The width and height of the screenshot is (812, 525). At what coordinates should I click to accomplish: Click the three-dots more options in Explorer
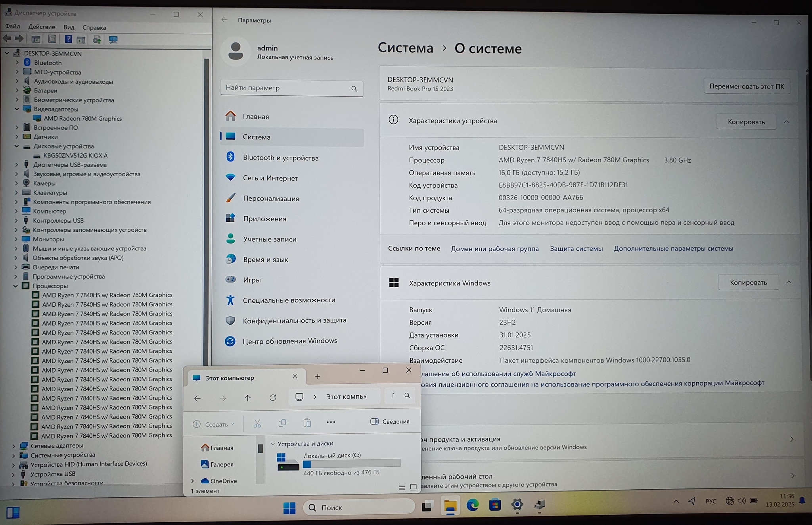(x=331, y=422)
